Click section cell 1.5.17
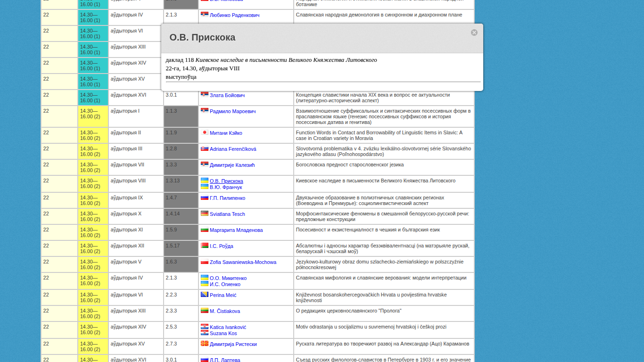Image resolution: width=644 pixels, height=362 pixels. pyautogui.click(x=181, y=248)
